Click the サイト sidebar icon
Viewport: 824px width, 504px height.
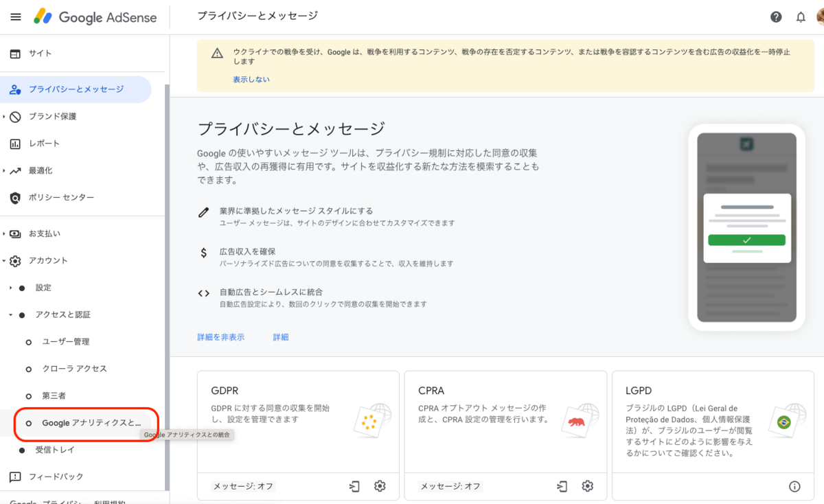15,54
